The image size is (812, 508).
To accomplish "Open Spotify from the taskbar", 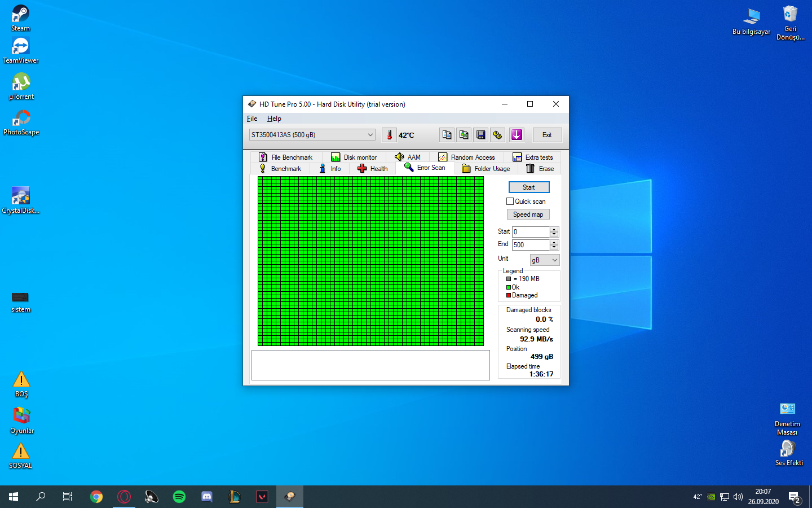I will click(x=179, y=497).
